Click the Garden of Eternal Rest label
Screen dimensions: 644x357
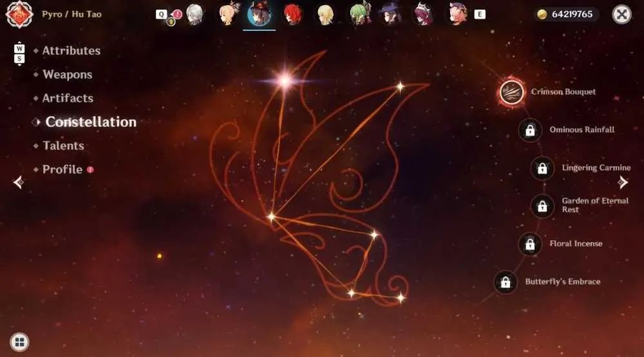(595, 205)
